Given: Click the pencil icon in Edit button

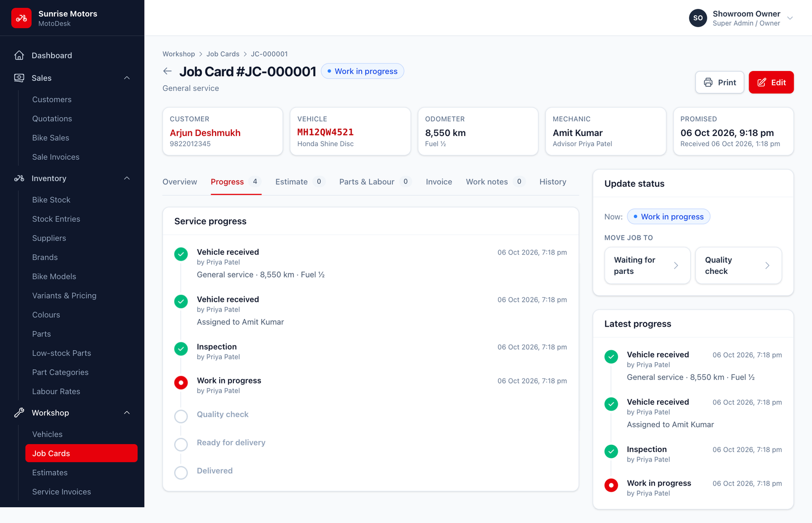Looking at the screenshot, I should (762, 82).
